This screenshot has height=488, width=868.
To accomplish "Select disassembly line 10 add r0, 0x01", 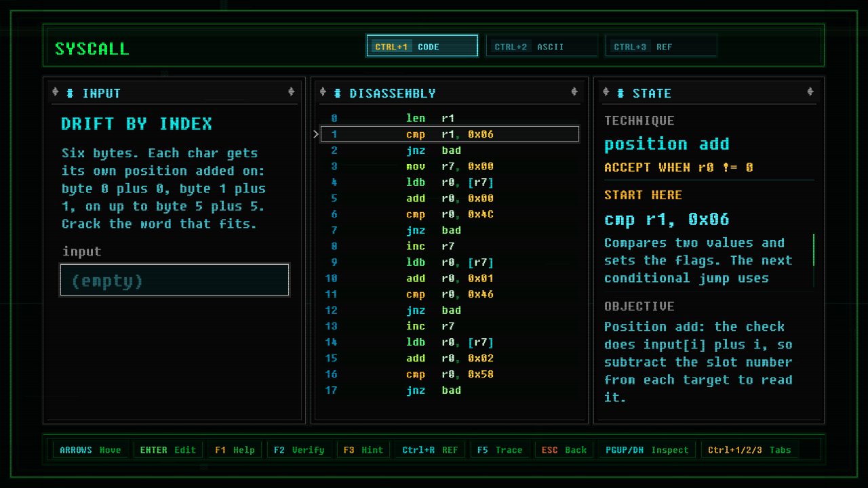I will click(x=450, y=279).
